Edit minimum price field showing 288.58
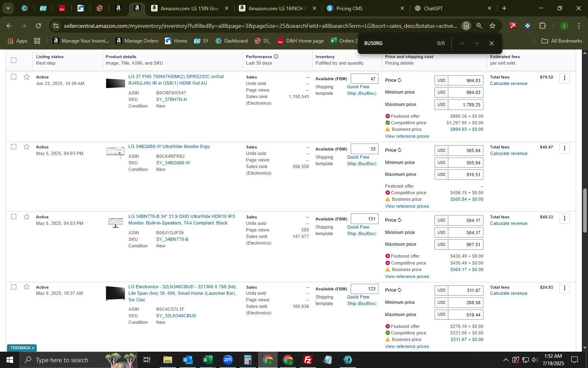Image resolution: width=588 pixels, height=368 pixels. (x=465, y=303)
